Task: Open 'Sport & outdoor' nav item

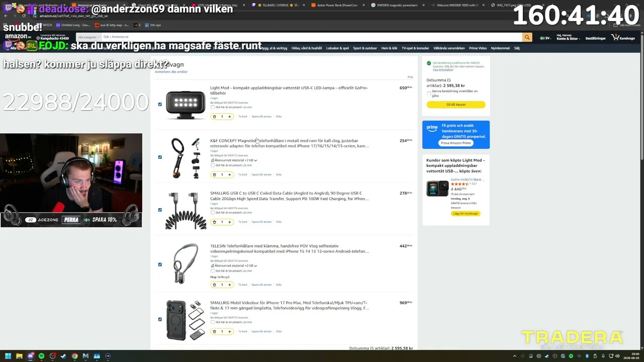Action: tap(365, 48)
